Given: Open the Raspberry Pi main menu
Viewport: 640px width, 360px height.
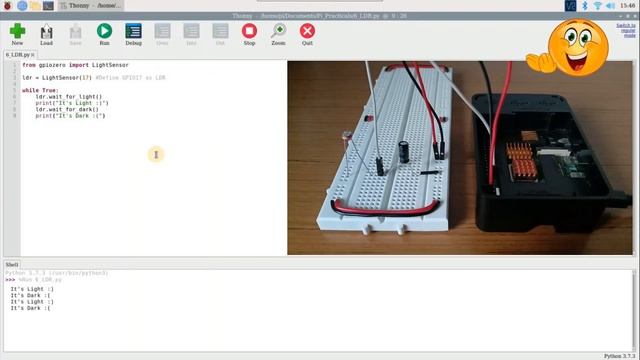Looking at the screenshot, I should click(x=7, y=6).
